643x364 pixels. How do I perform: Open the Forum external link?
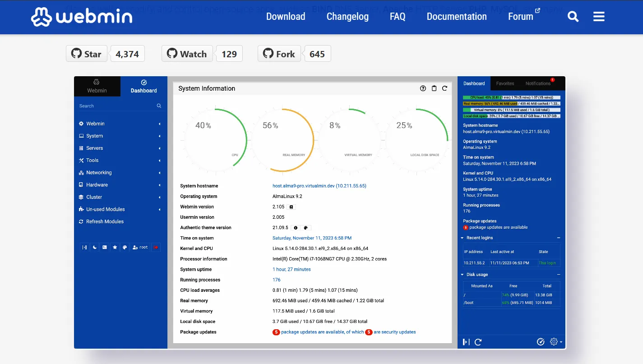click(524, 16)
